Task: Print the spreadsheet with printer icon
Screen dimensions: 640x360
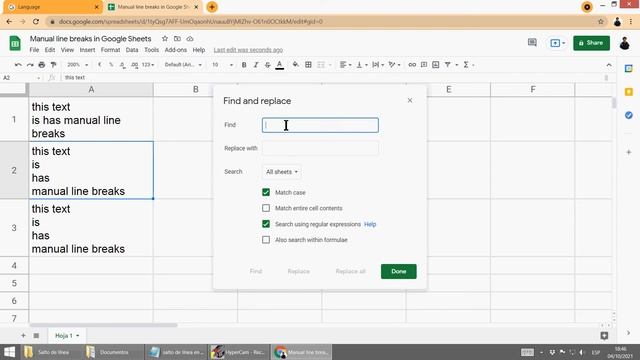Action: click(x=42, y=65)
